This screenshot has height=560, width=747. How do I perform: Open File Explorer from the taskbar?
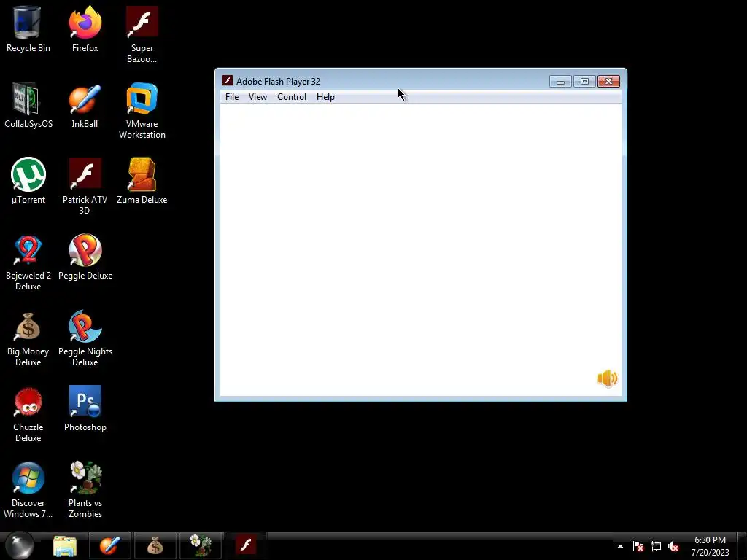pos(65,546)
